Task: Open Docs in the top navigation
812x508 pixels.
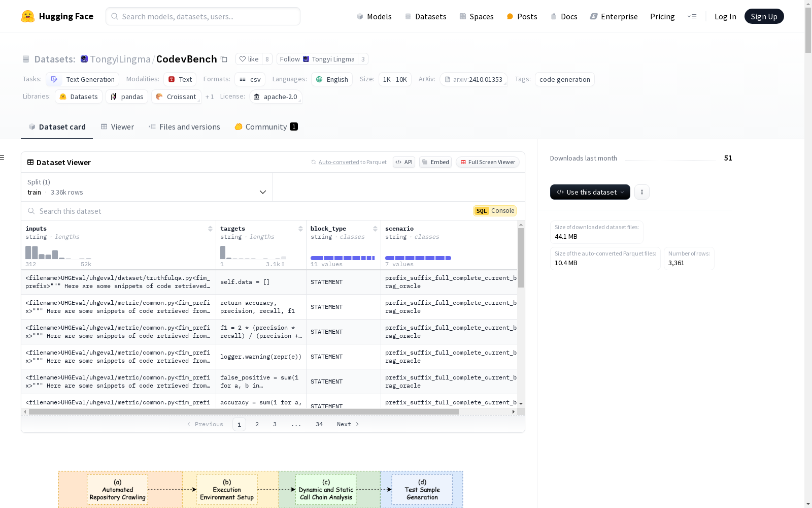Action: (x=564, y=16)
